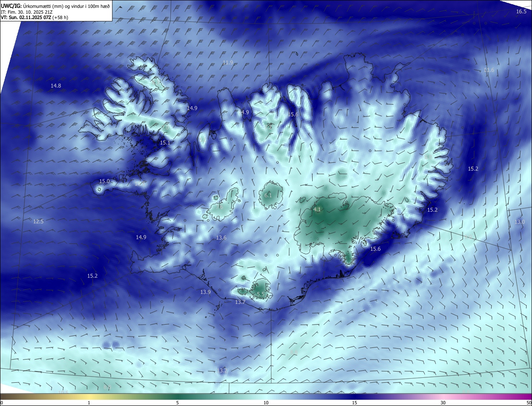Click the 11.6 value label
The width and height of the screenshot is (532, 406).
pyautogui.click(x=489, y=70)
